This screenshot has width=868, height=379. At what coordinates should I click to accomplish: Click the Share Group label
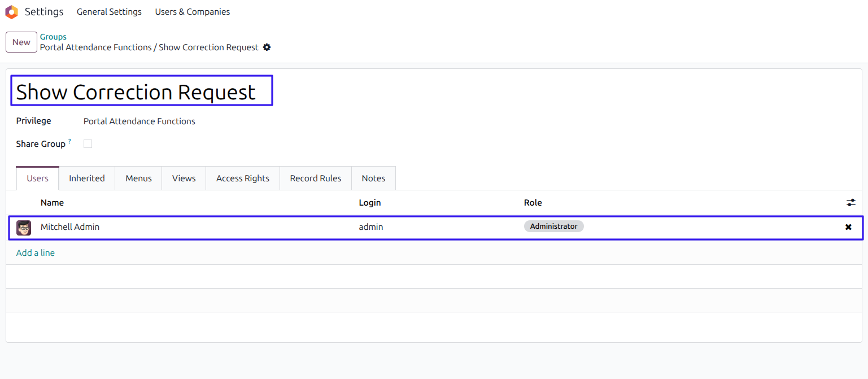tap(41, 144)
